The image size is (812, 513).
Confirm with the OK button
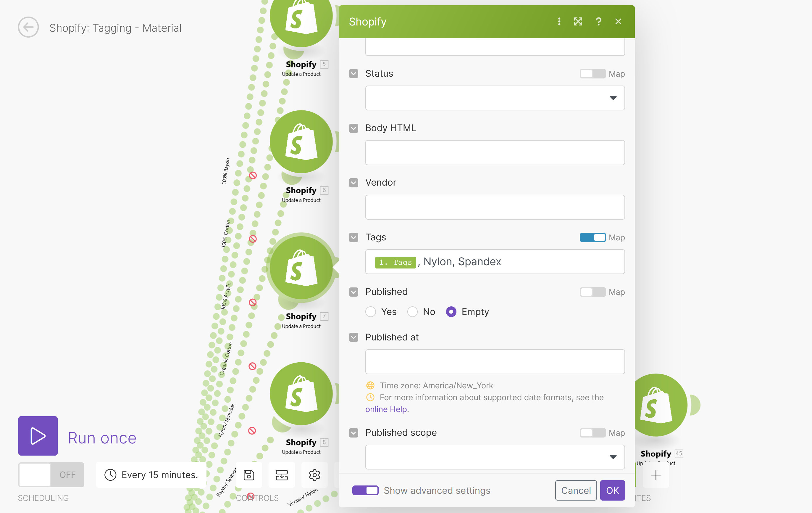[x=612, y=491]
